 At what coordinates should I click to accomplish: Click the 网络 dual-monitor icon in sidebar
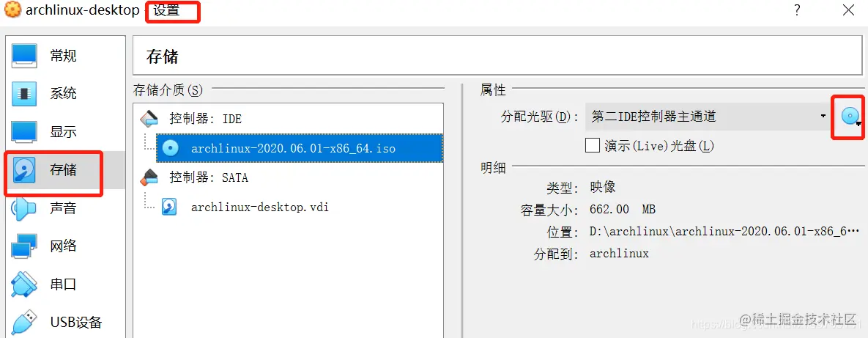coord(24,246)
